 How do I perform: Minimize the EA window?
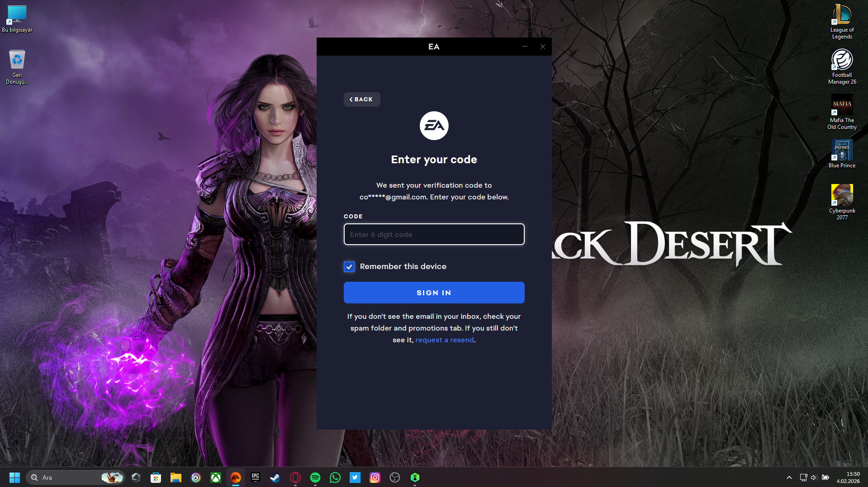click(525, 47)
